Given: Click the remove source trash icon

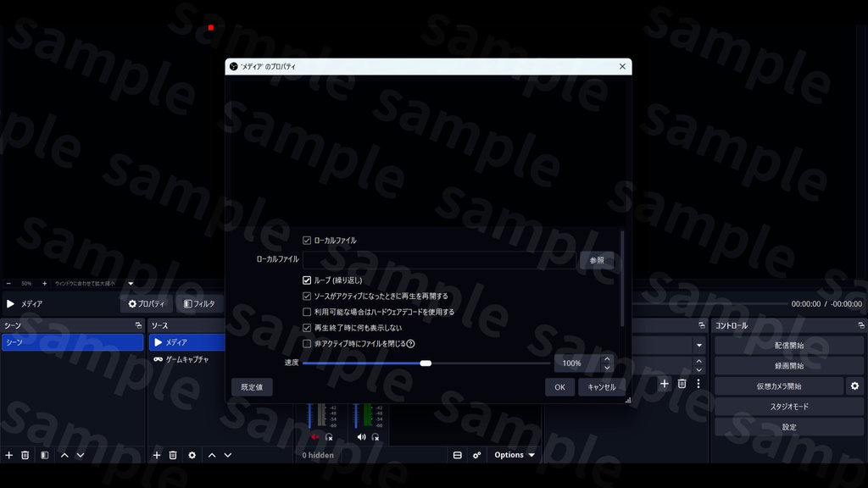Looking at the screenshot, I should coord(173,455).
